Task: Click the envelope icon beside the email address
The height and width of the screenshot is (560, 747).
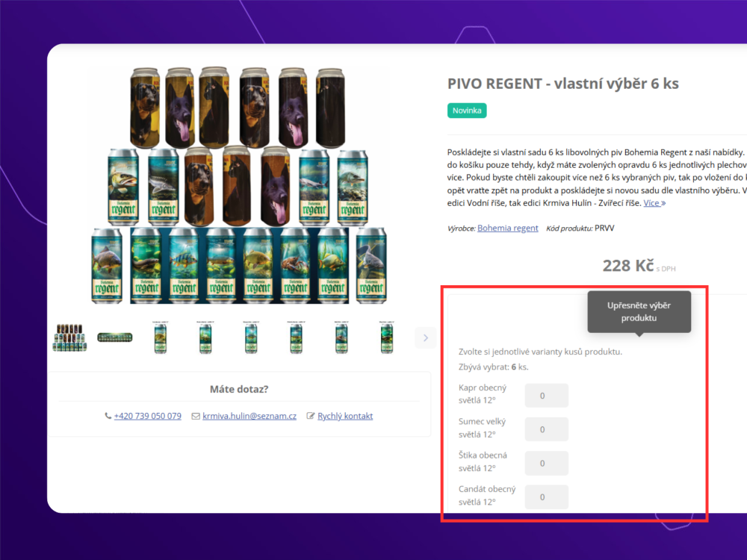Action: click(x=195, y=416)
